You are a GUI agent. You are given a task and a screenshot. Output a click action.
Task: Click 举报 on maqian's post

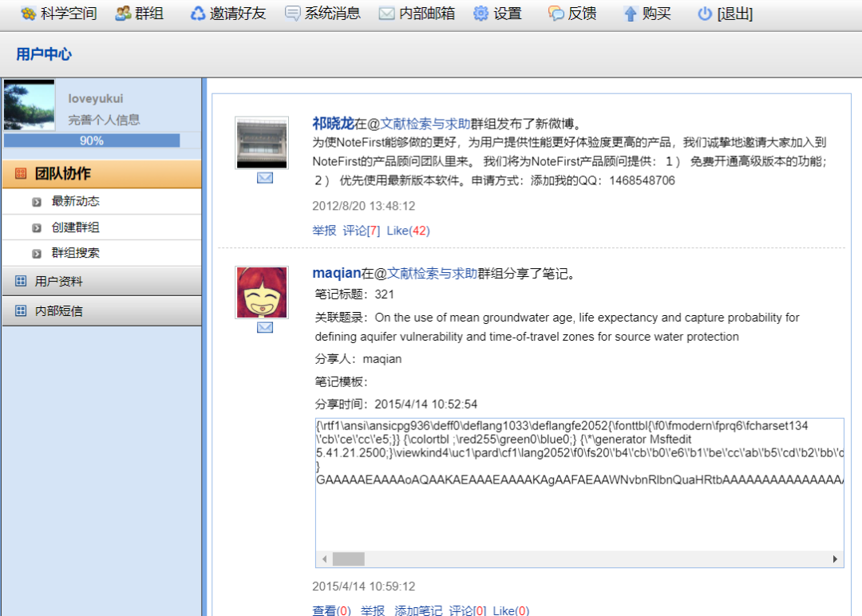pos(373,610)
